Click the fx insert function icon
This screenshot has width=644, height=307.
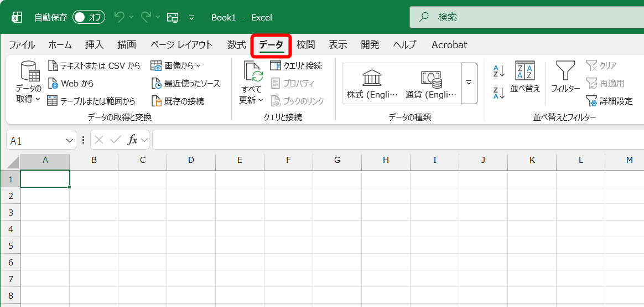[133, 140]
